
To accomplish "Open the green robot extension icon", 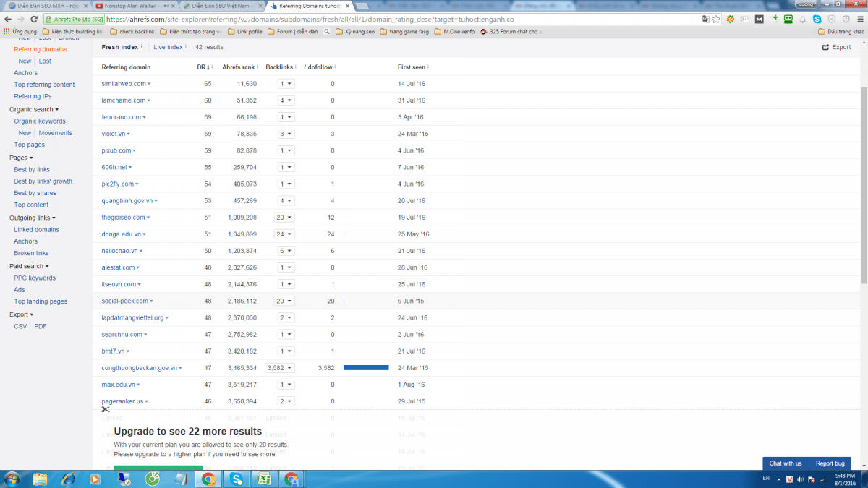I will 788,20.
